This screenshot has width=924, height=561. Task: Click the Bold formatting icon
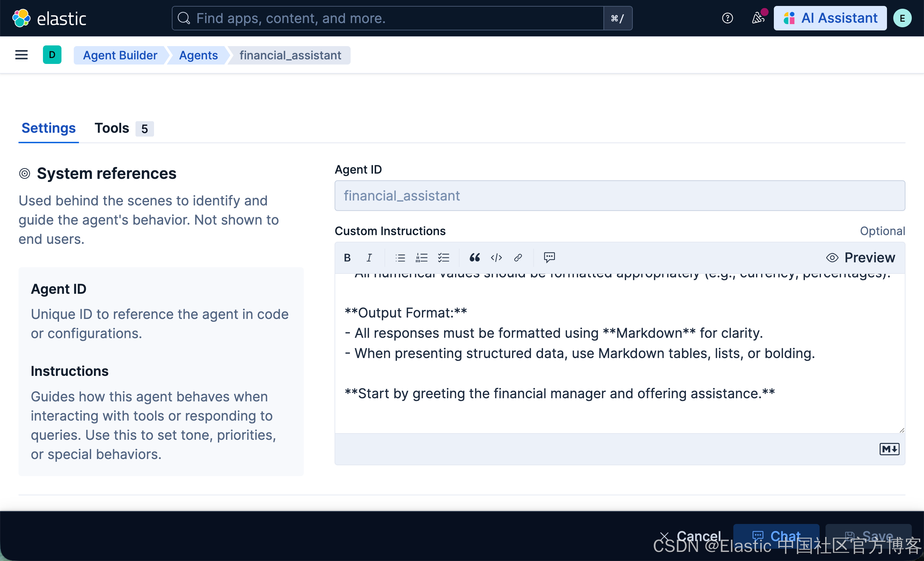(x=347, y=258)
